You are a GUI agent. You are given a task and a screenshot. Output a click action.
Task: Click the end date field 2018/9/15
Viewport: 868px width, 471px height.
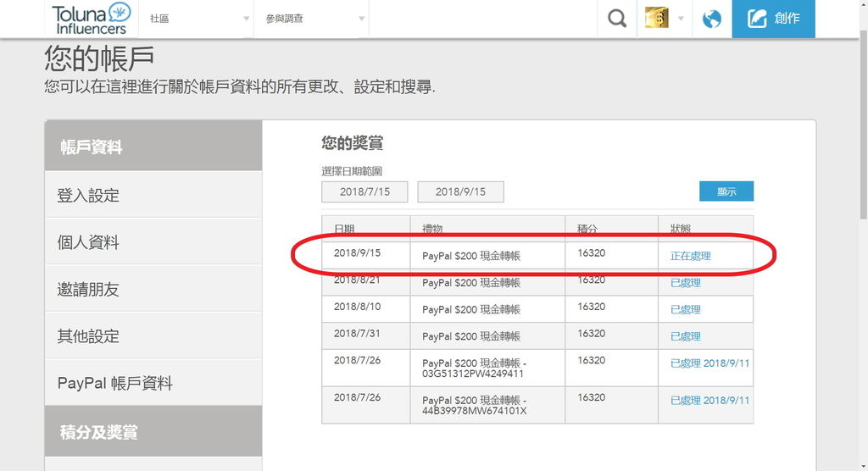[x=460, y=191]
